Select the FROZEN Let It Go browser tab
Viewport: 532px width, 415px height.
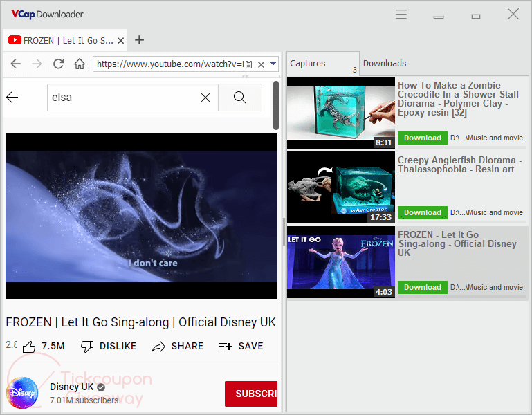[x=65, y=40]
